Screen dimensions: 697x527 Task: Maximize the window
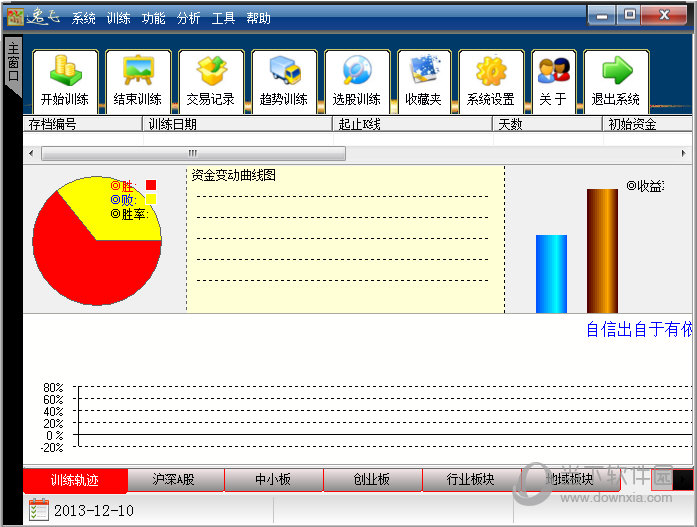[629, 15]
